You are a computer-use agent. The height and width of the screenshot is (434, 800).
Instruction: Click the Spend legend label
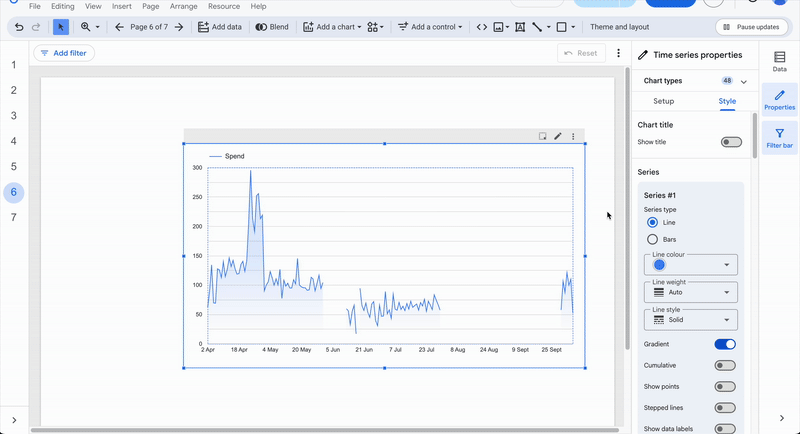235,156
